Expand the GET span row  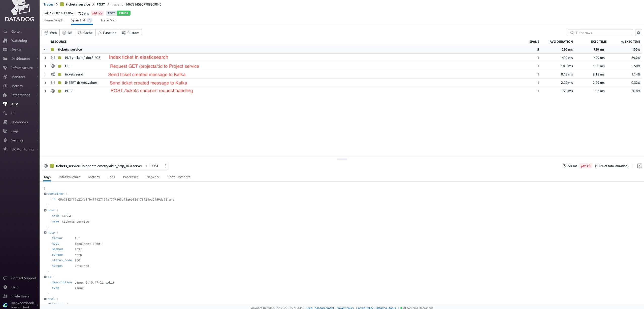[x=45, y=66]
